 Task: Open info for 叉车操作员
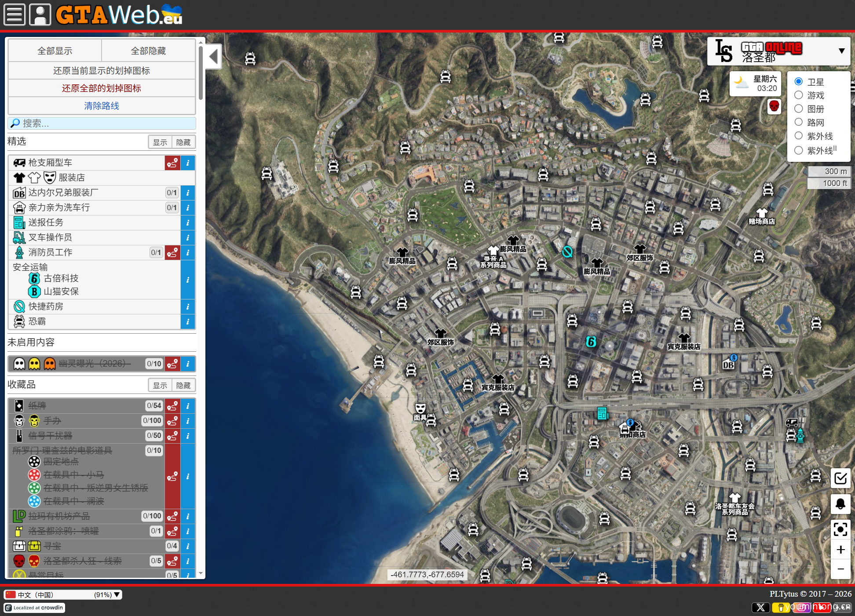(188, 237)
